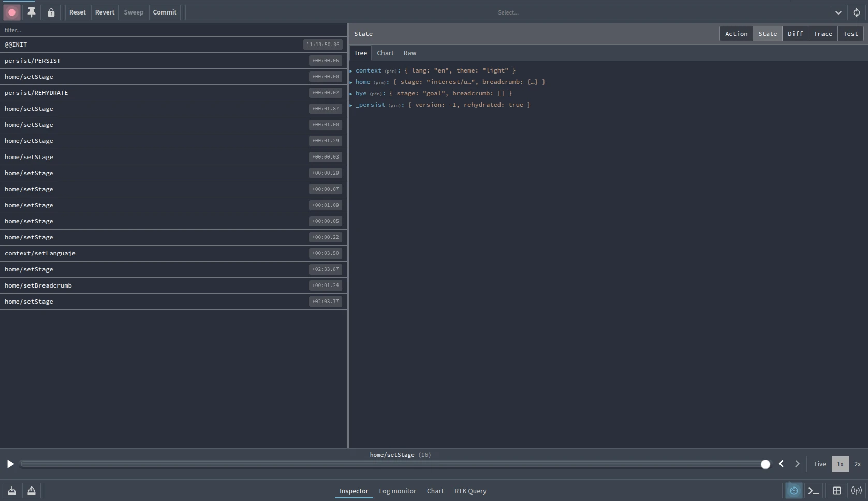Open the dispatcher terminal icon

(813, 491)
